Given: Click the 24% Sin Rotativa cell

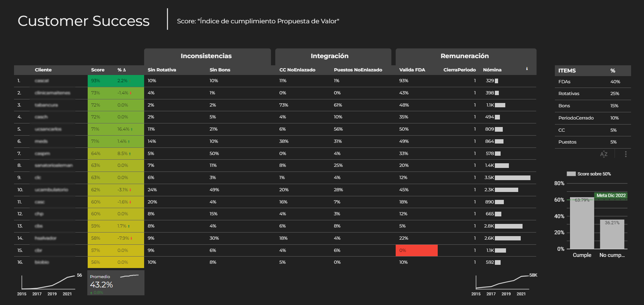Looking at the screenshot, I should (x=152, y=190).
